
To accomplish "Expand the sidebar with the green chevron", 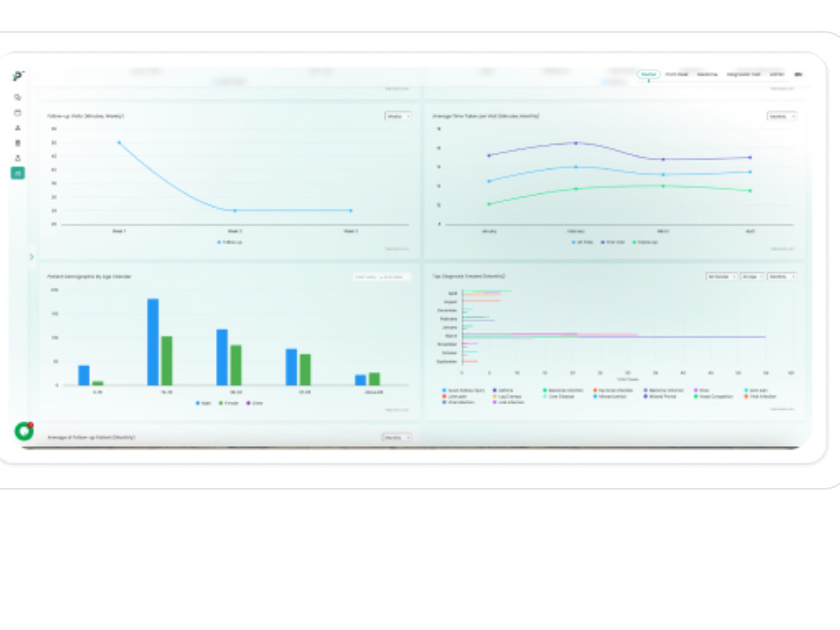I will [x=32, y=257].
